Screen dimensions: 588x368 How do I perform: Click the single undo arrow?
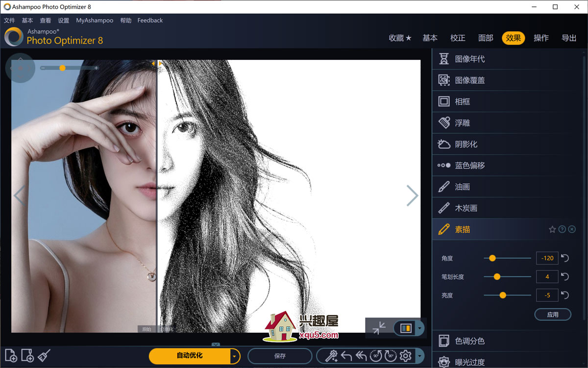[346, 356]
